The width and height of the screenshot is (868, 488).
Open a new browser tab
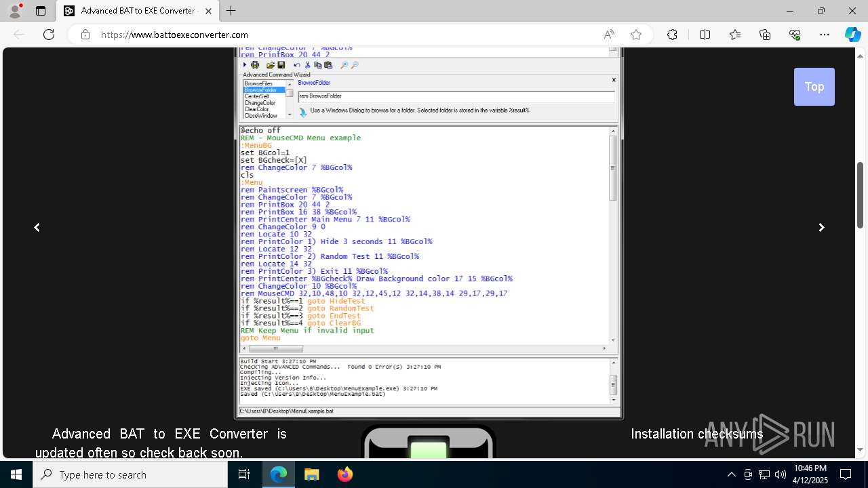231,11
